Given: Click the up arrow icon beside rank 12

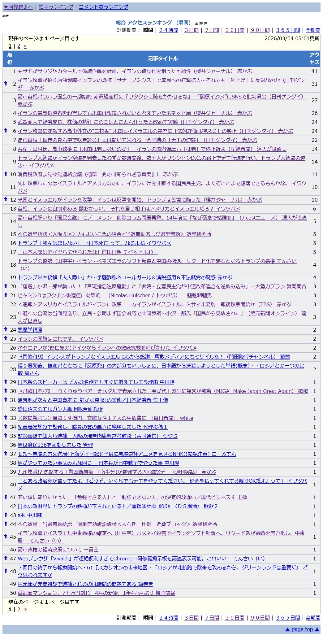Looking at the screenshot, I should pyautogui.click(x=6, y=199).
